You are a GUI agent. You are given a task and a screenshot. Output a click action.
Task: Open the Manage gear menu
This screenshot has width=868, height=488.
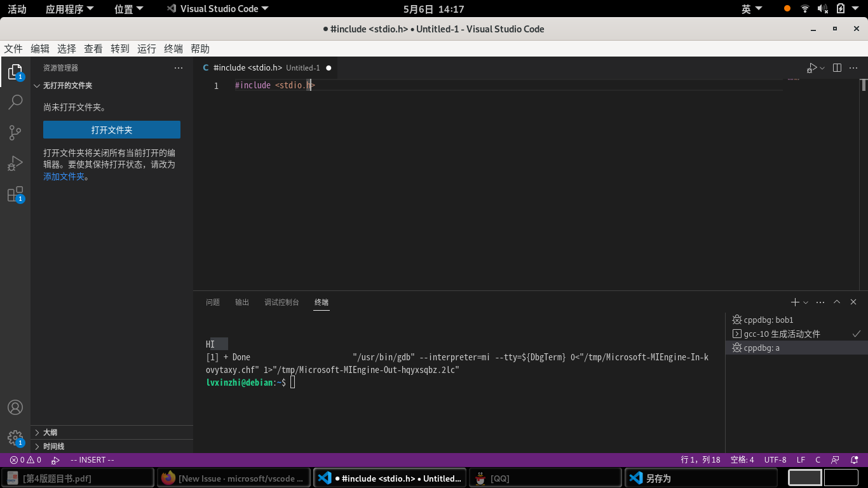[16, 438]
